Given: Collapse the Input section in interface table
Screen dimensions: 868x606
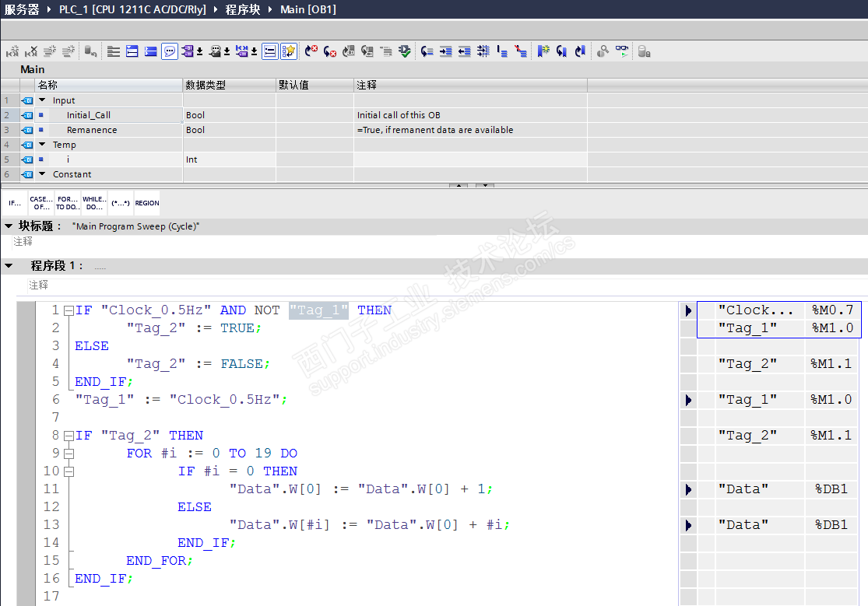Looking at the screenshot, I should 42,100.
